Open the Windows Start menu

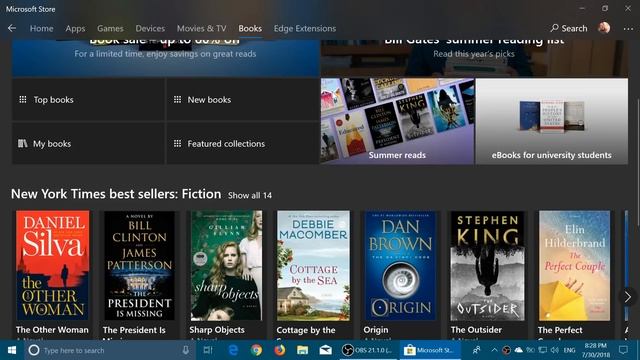tap(12, 350)
